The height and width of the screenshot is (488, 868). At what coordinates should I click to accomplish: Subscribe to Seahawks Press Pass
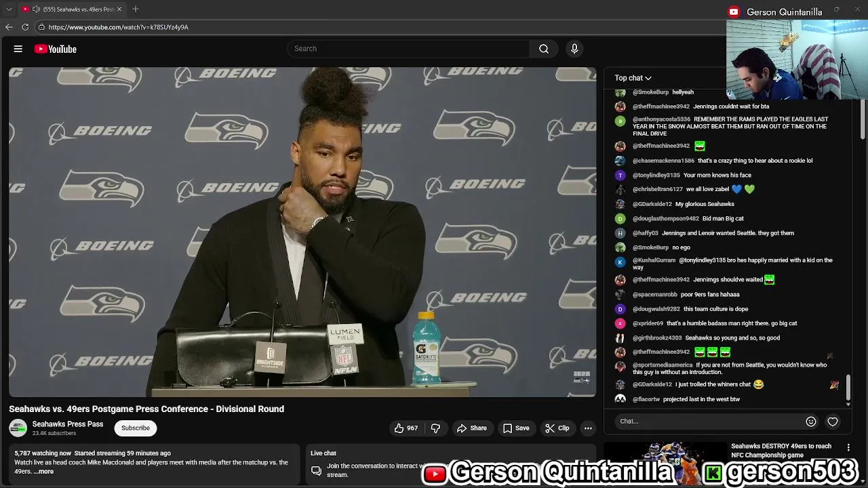click(136, 428)
